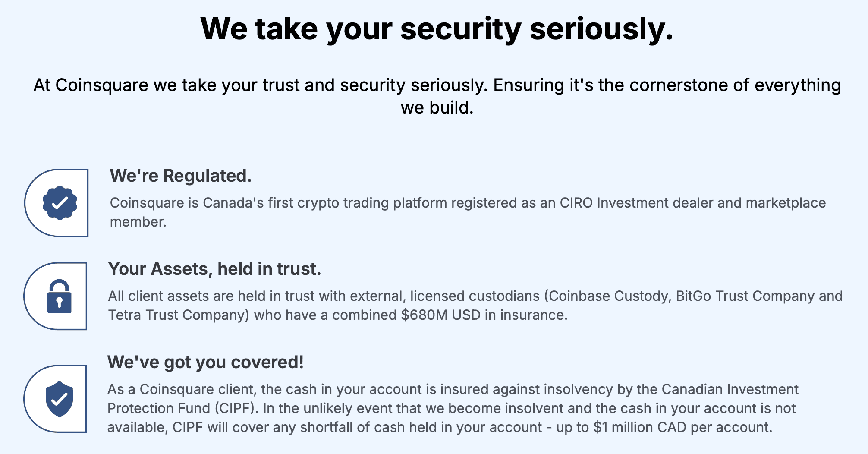Click the padlock icon
Screen dimensions: 868x454
click(x=59, y=296)
